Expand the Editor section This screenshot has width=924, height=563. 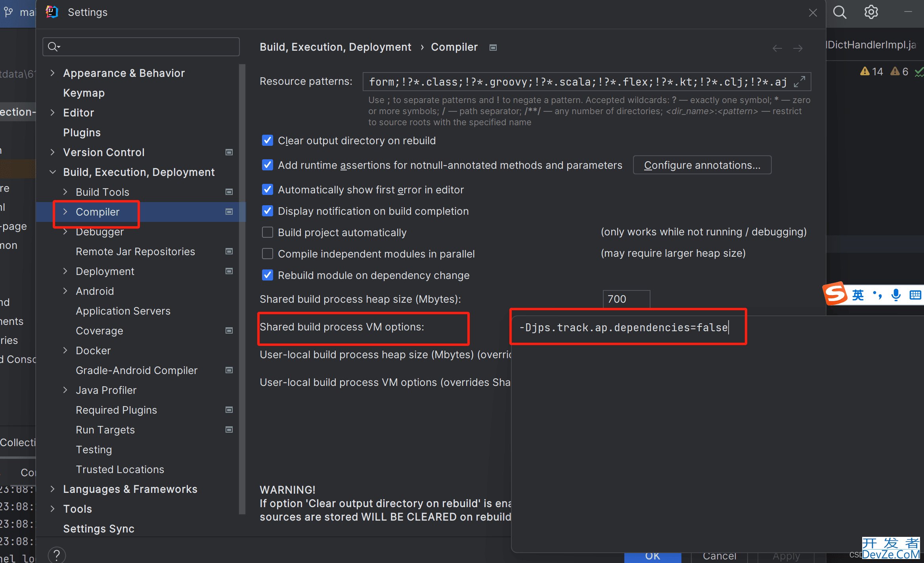pyautogui.click(x=52, y=113)
